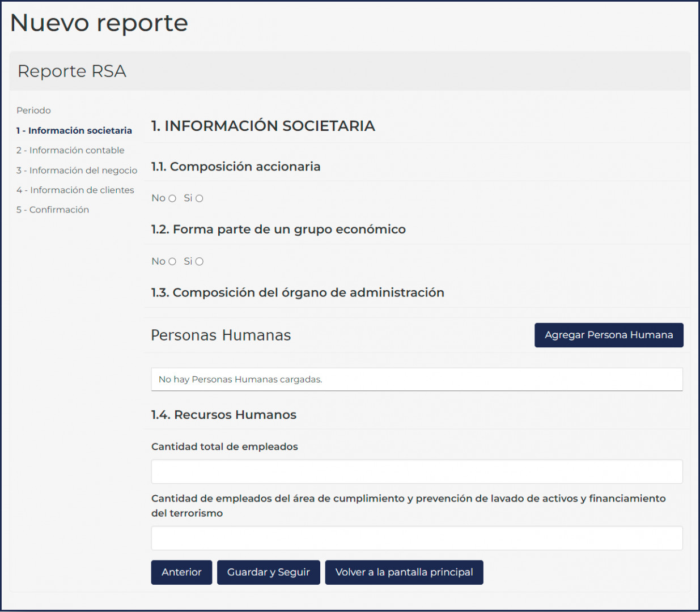Open '4 - Información de clientes' section
This screenshot has width=700, height=612.
[x=75, y=190]
